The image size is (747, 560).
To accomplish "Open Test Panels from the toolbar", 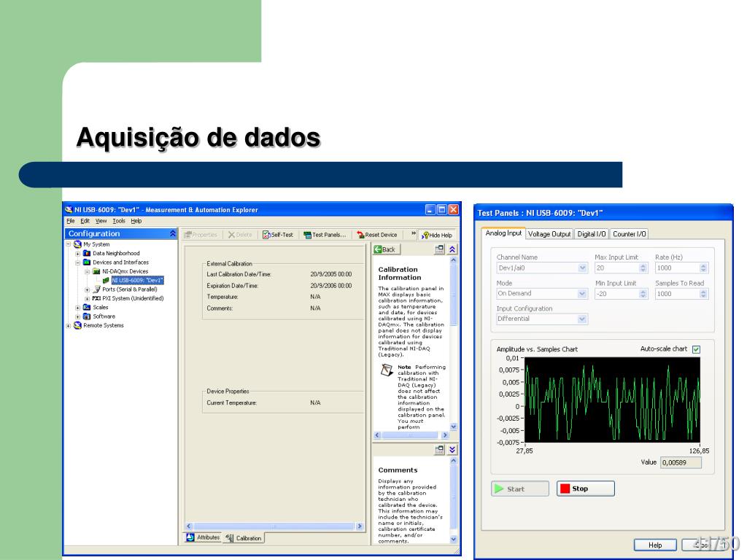I will 325,235.
